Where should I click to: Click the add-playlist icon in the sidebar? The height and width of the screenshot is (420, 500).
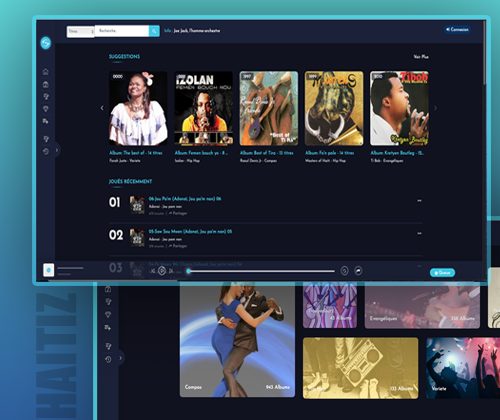click(46, 121)
